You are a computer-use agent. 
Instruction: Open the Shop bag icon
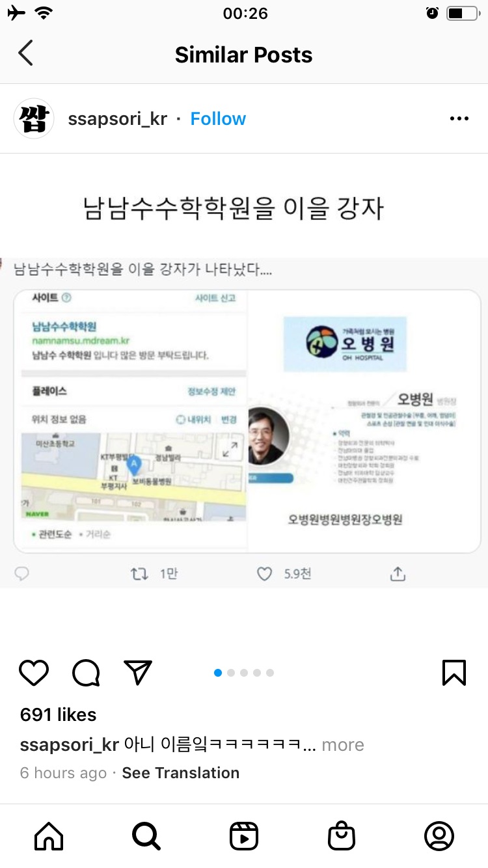[x=342, y=836]
